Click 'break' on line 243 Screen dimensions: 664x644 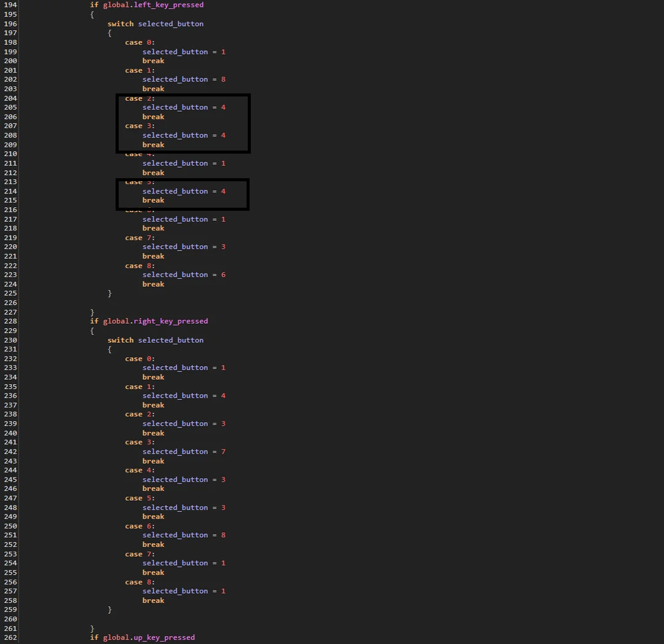153,461
